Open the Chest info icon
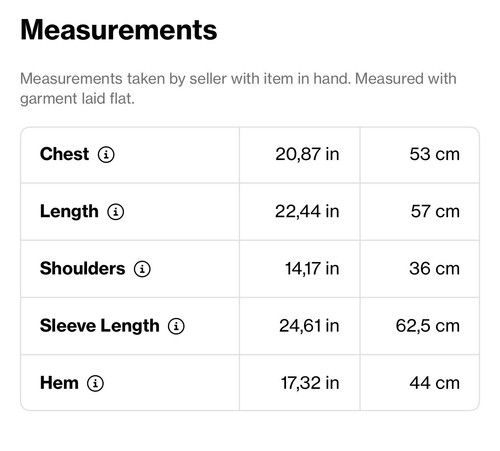500x451 pixels. coord(106,155)
